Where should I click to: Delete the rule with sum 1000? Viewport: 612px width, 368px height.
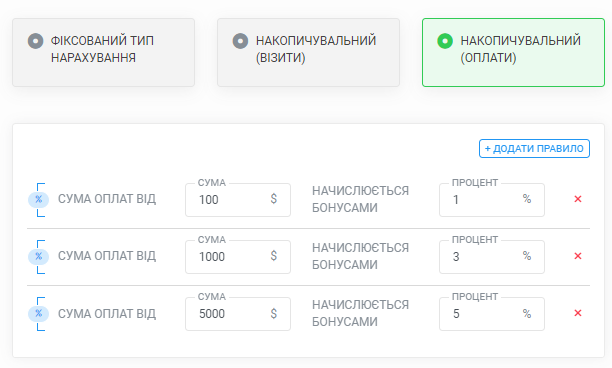coord(578,256)
